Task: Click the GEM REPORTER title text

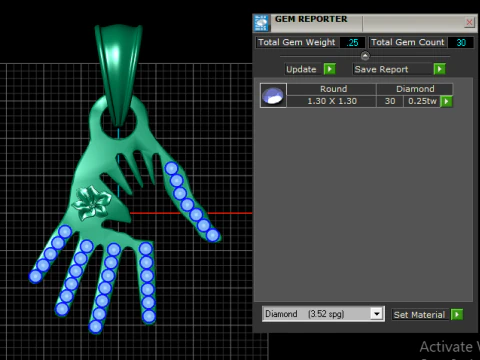Action: tap(311, 19)
